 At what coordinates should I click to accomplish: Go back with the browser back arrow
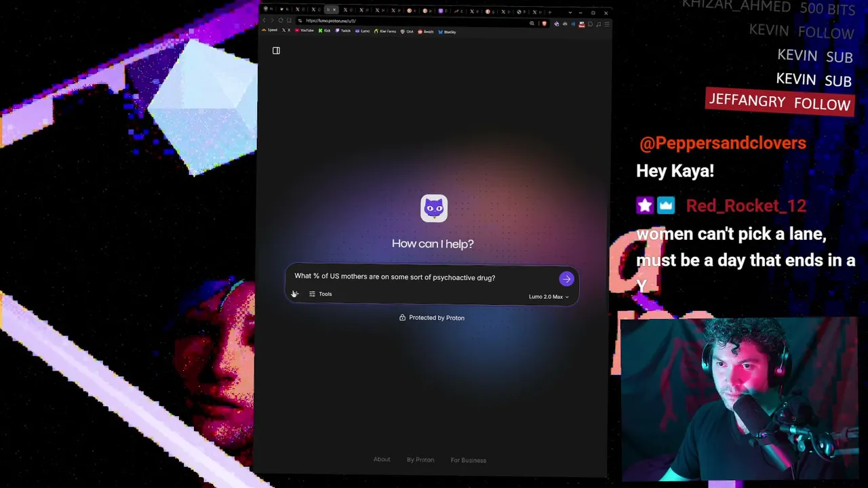(x=265, y=21)
